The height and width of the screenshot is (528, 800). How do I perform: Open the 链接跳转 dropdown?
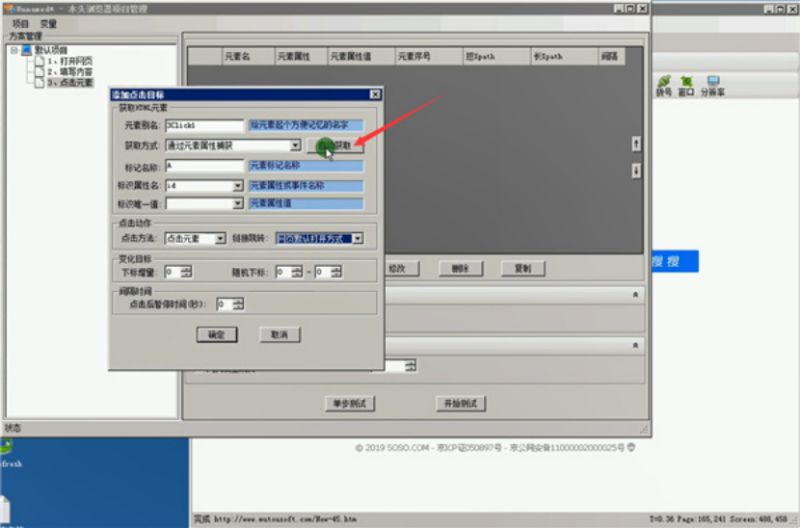358,238
